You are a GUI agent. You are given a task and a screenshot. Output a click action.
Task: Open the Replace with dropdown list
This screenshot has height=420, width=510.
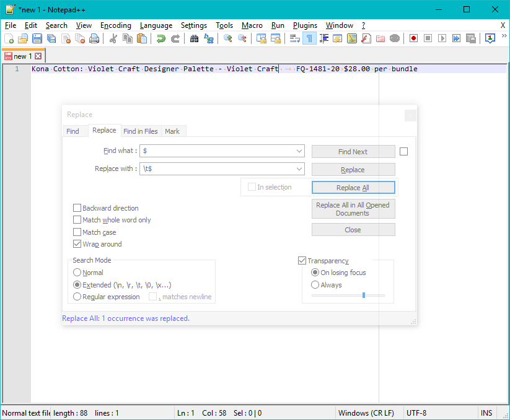click(x=301, y=168)
